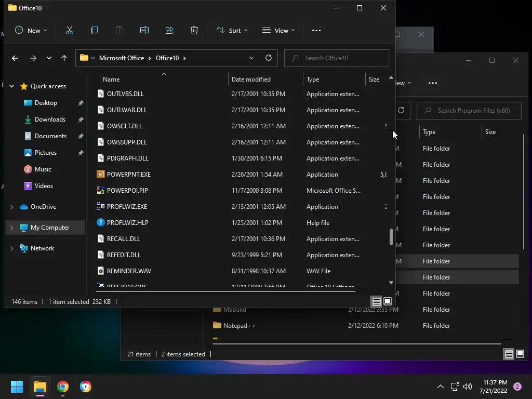Select the POWERPOI.PIP file icon
The height and width of the screenshot is (399, 532).
(x=100, y=190)
